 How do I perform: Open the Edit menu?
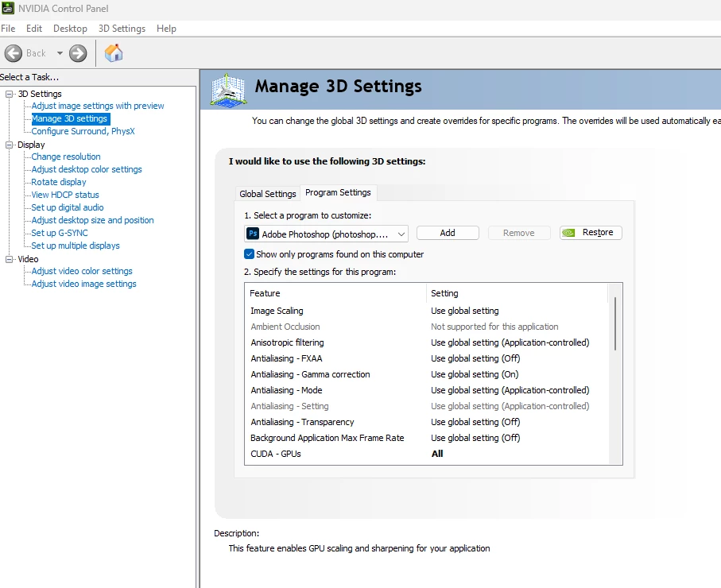(34, 29)
